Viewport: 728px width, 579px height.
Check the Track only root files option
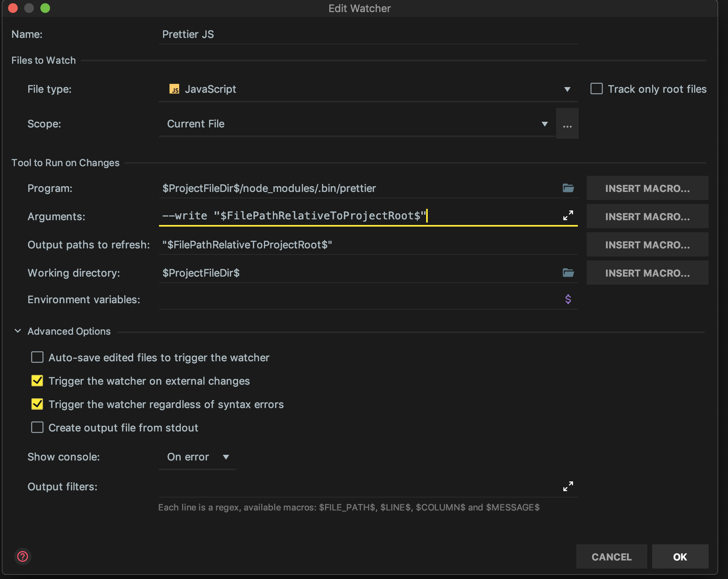pyautogui.click(x=596, y=89)
